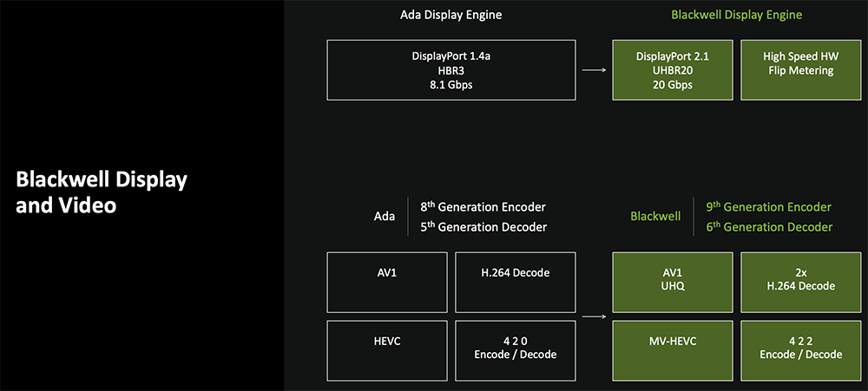Viewport: 868px width, 391px height.
Task: Click the green AV1 UHQ box
Action: (672, 282)
